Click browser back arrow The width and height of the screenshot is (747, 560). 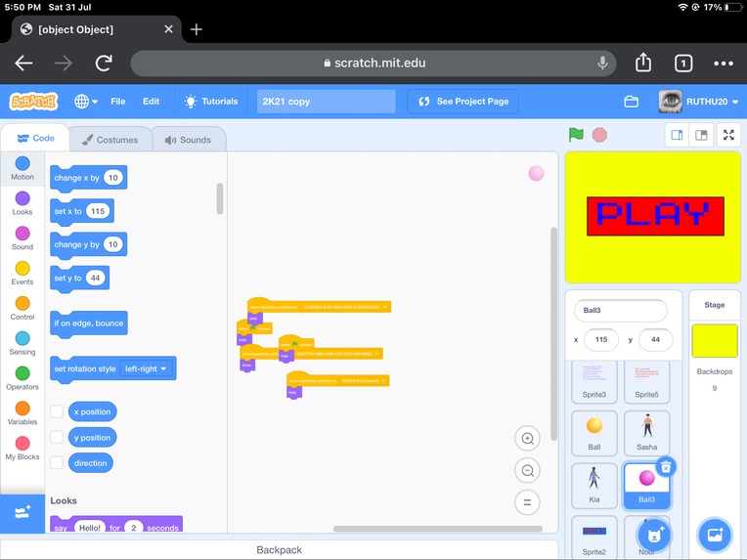pos(23,63)
